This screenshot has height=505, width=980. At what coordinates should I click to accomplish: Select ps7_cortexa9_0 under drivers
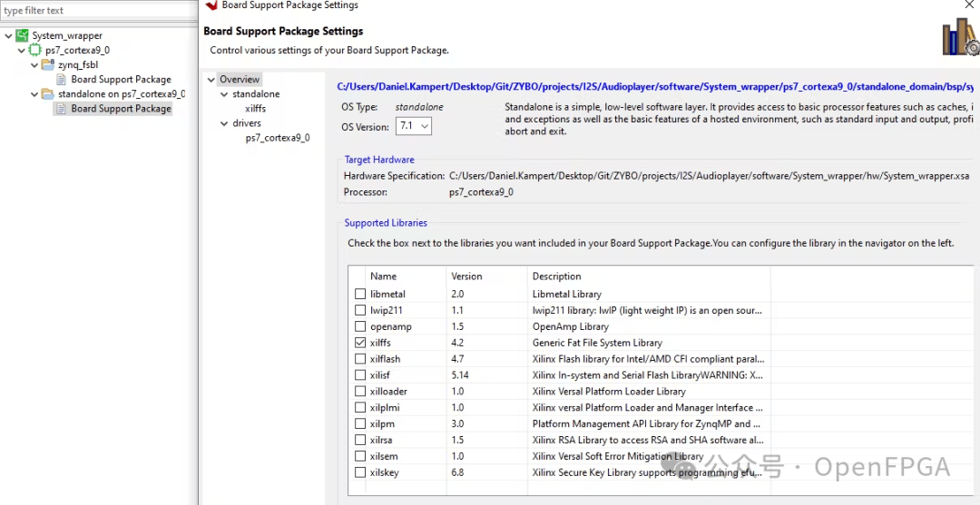(x=278, y=138)
